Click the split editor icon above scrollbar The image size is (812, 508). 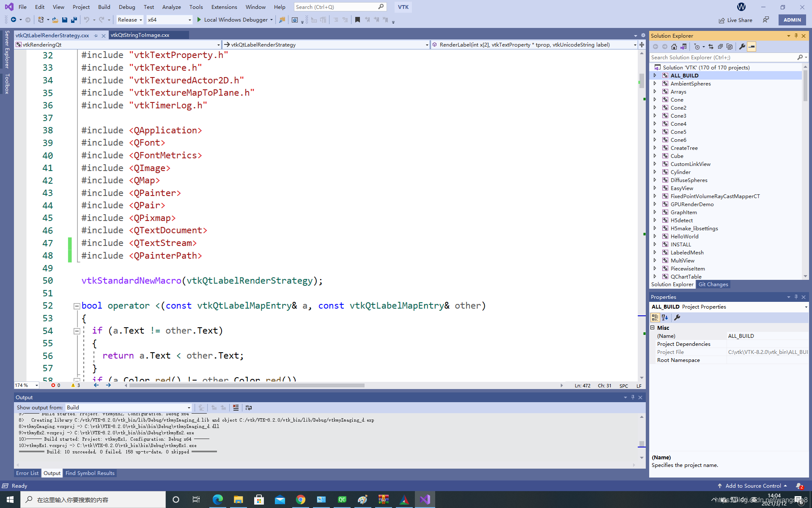[642, 44]
